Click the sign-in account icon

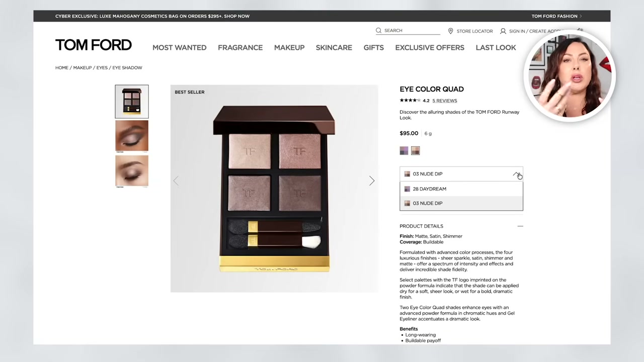click(x=503, y=31)
